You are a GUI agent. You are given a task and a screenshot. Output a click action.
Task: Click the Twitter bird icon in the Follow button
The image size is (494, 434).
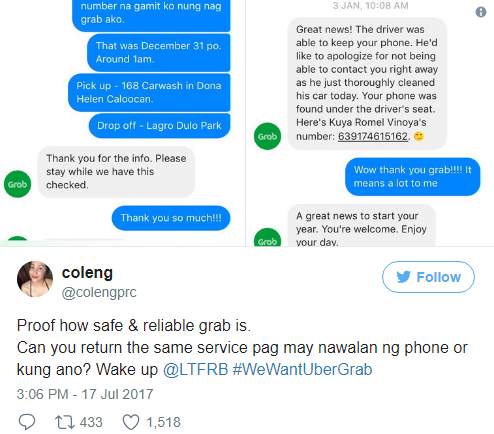click(x=404, y=277)
